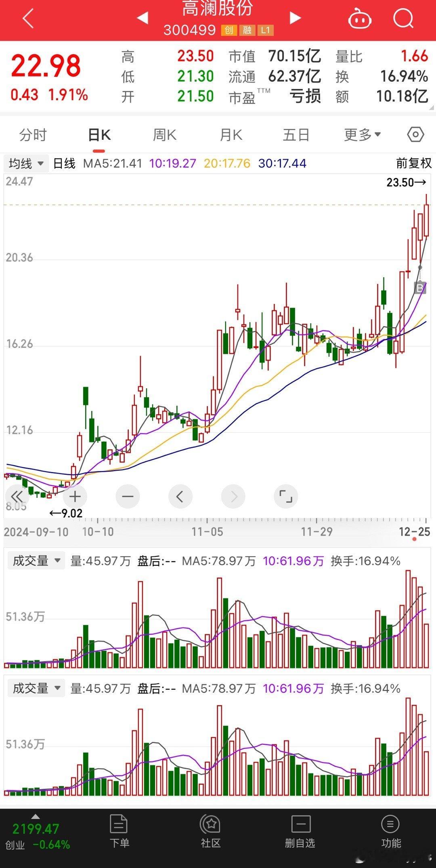Screen dimensions: 436x868
Task: Tap 删自选 remove from watchlist icon
Action: tap(300, 832)
